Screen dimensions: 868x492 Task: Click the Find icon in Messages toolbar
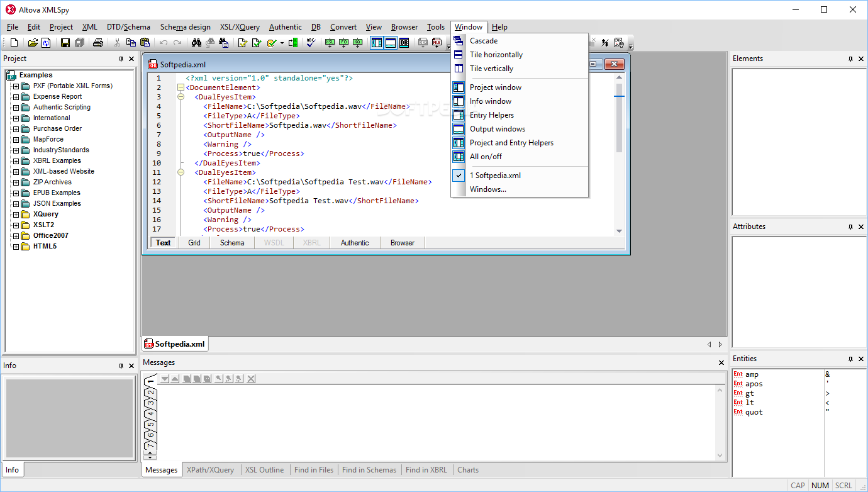pos(219,379)
